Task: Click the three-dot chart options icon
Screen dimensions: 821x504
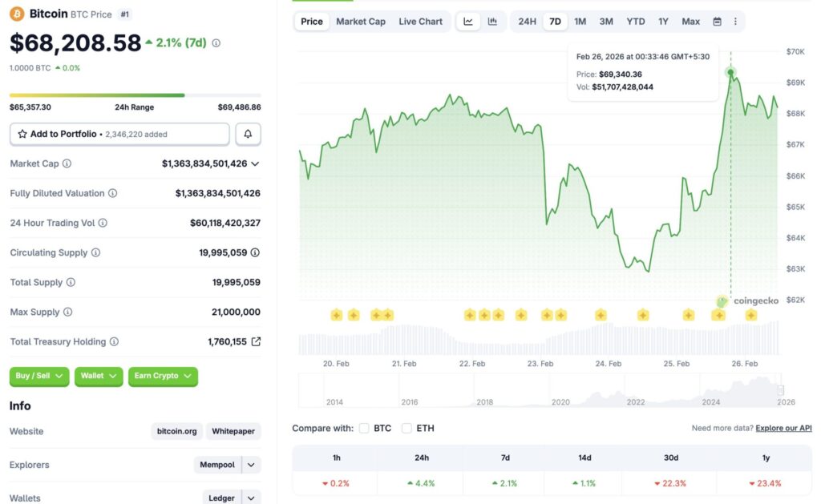Action: pyautogui.click(x=735, y=22)
